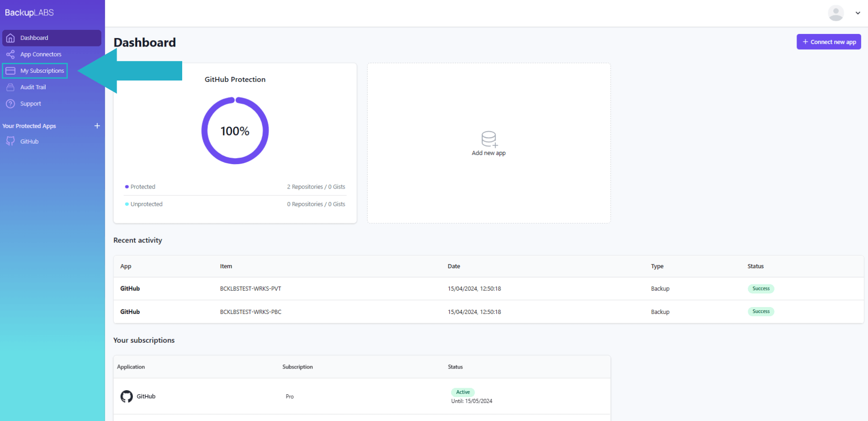Click the Support question mark icon
The image size is (868, 421).
[x=10, y=104]
